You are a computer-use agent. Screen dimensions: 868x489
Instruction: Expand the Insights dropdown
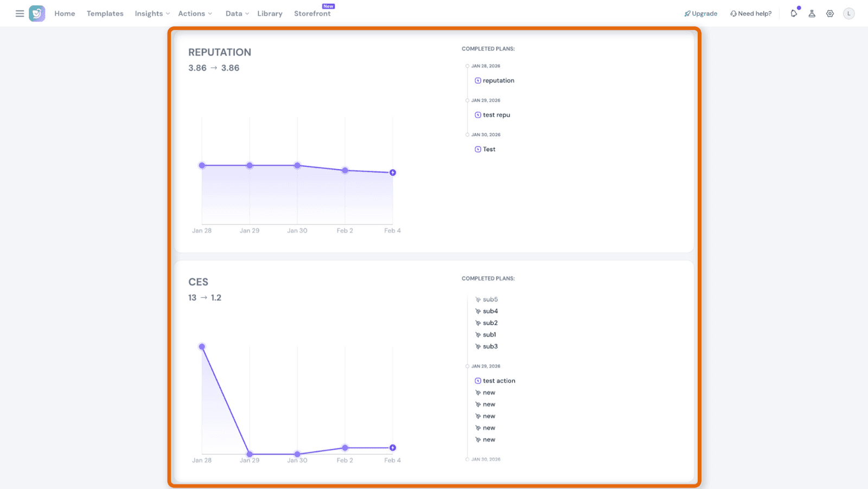[x=152, y=14]
